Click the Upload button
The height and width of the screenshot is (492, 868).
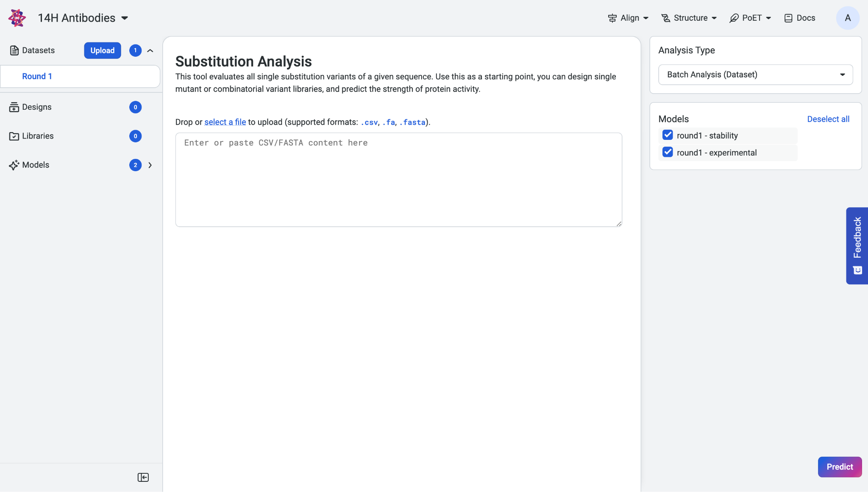(x=103, y=50)
